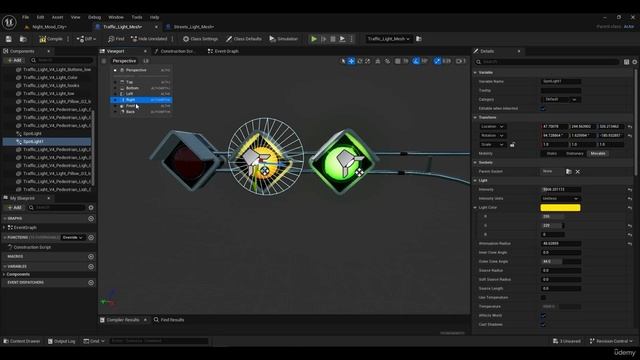Activate the translate gizmo icon
640x360 pixels.
click(351, 61)
